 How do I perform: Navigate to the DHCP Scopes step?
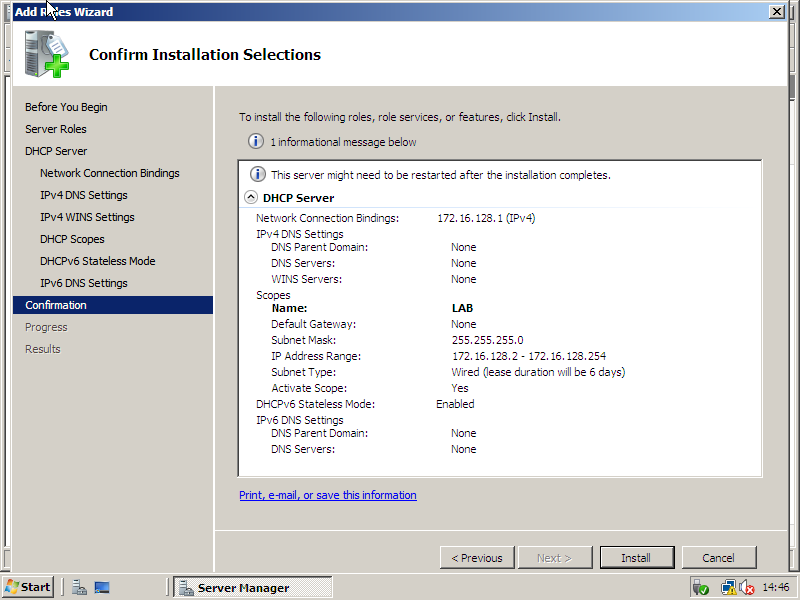click(72, 239)
